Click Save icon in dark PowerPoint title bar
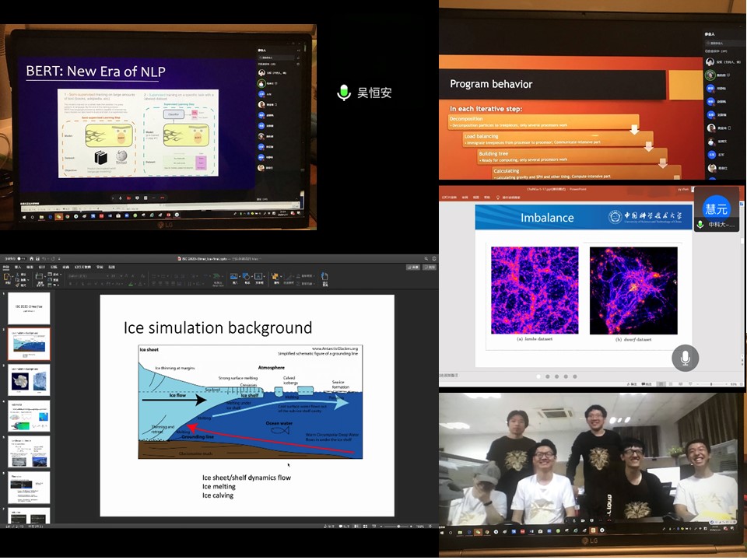Viewport: 747px width, 560px height. click(37, 258)
